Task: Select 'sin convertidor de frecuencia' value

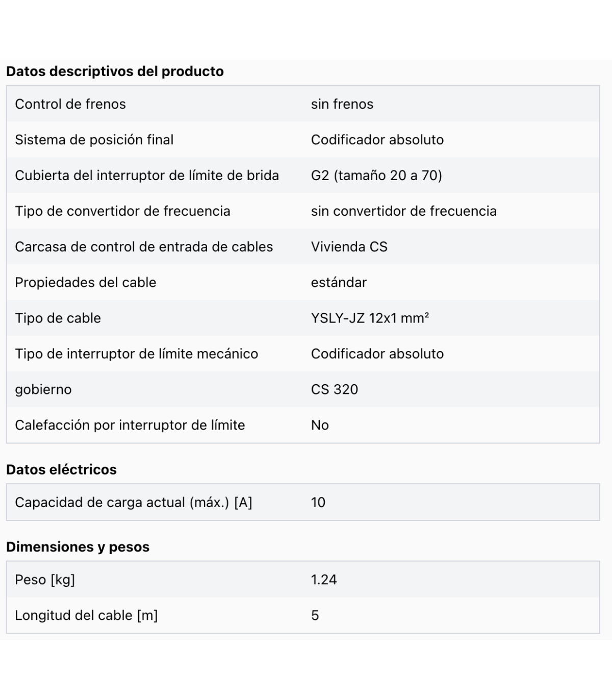Action: [x=404, y=211]
